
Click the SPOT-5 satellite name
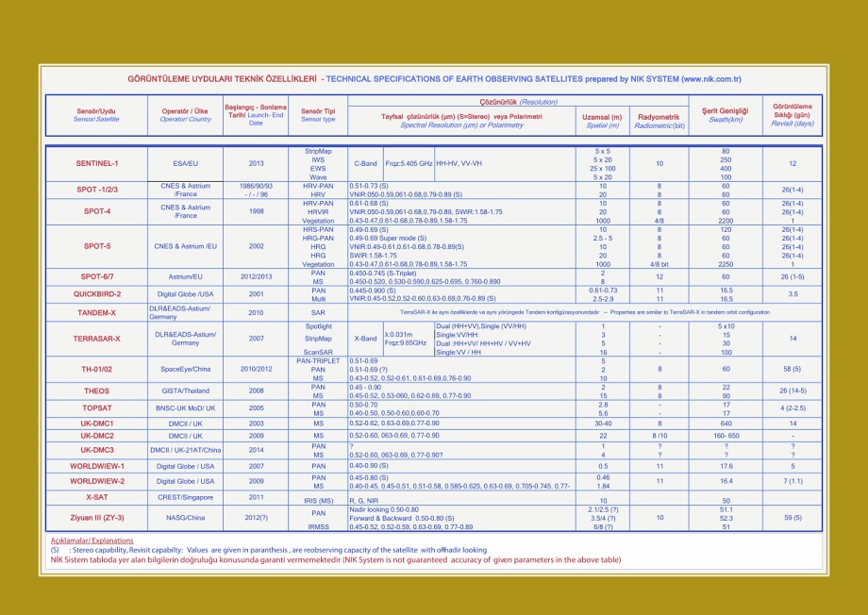[97, 246]
